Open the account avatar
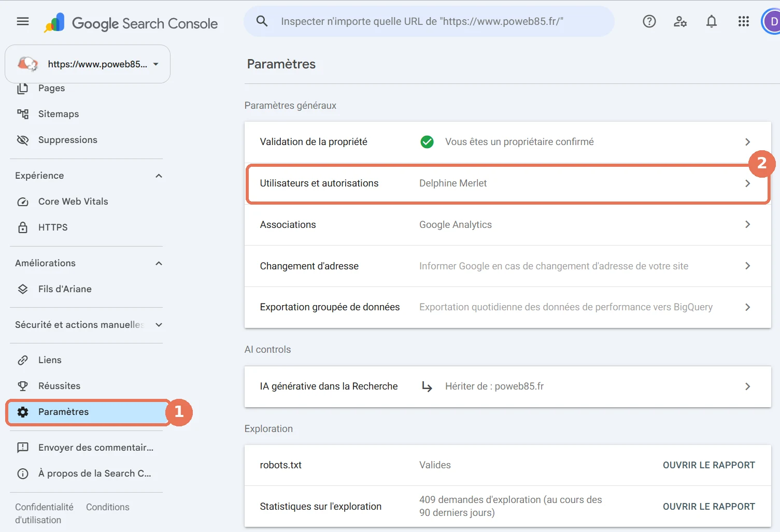This screenshot has width=780, height=532. 772,22
